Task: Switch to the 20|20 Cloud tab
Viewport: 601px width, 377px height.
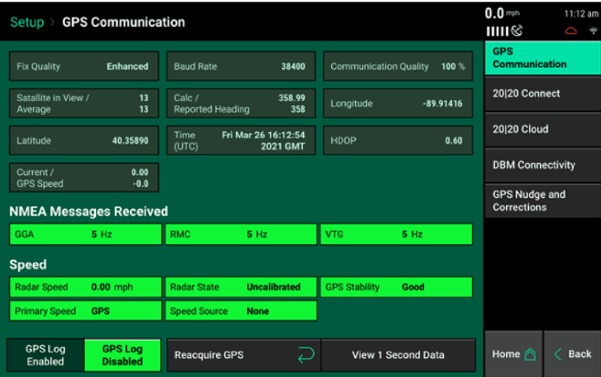Action: [542, 129]
